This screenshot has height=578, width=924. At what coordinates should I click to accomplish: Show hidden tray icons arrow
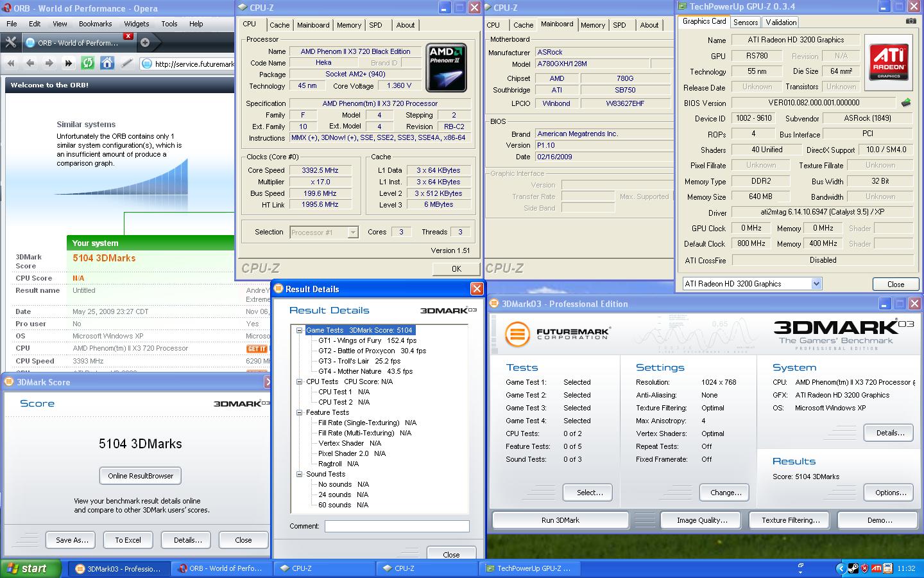[841, 568]
